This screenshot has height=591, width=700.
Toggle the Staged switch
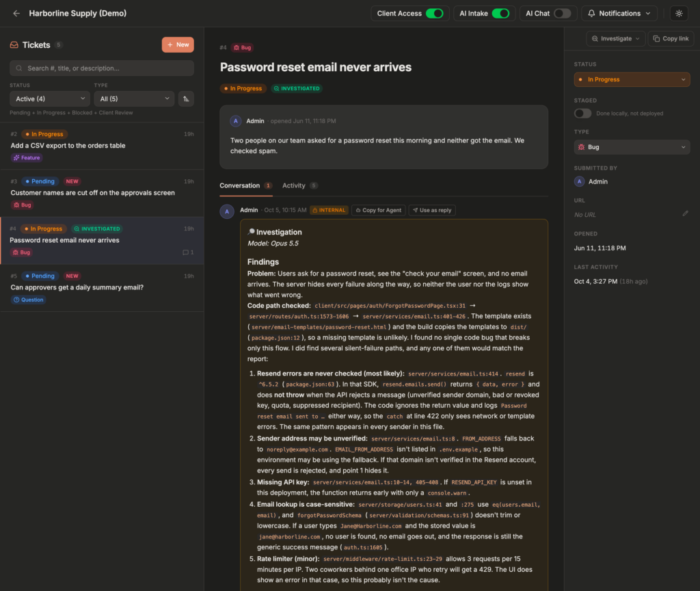tap(582, 114)
